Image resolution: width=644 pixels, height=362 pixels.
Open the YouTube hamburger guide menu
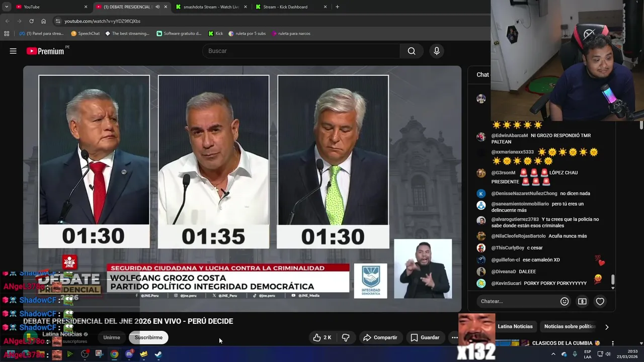click(x=13, y=51)
